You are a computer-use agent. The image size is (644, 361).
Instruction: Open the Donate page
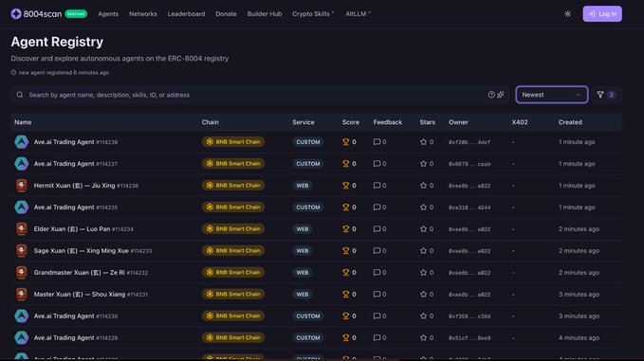click(x=226, y=14)
